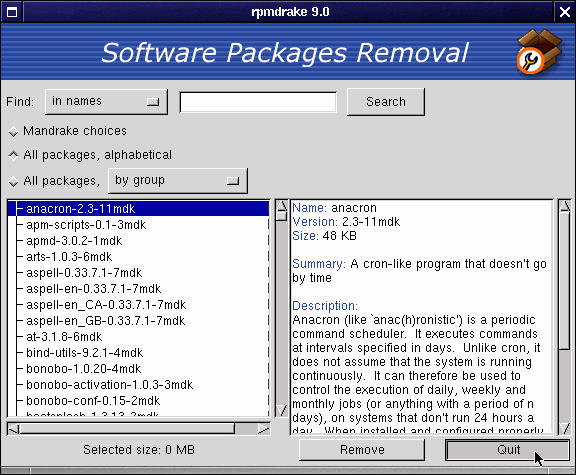Image resolution: width=576 pixels, height=475 pixels.
Task: Click the Find text input field
Action: coord(258,102)
